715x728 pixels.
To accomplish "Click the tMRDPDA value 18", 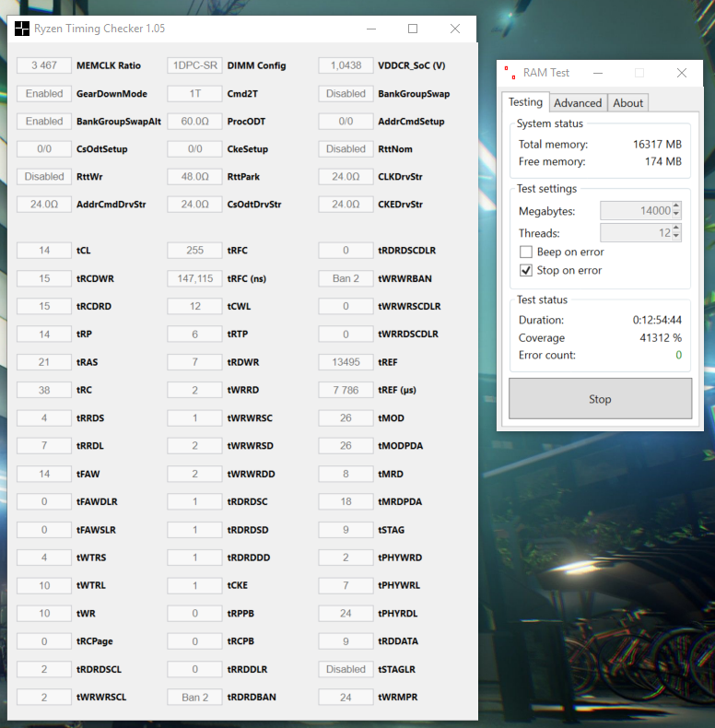I will coord(346,502).
